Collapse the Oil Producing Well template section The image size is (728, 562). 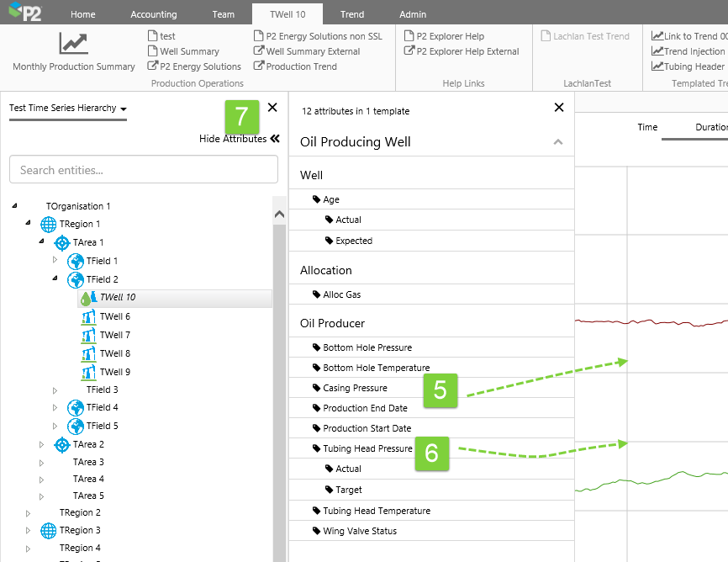557,142
